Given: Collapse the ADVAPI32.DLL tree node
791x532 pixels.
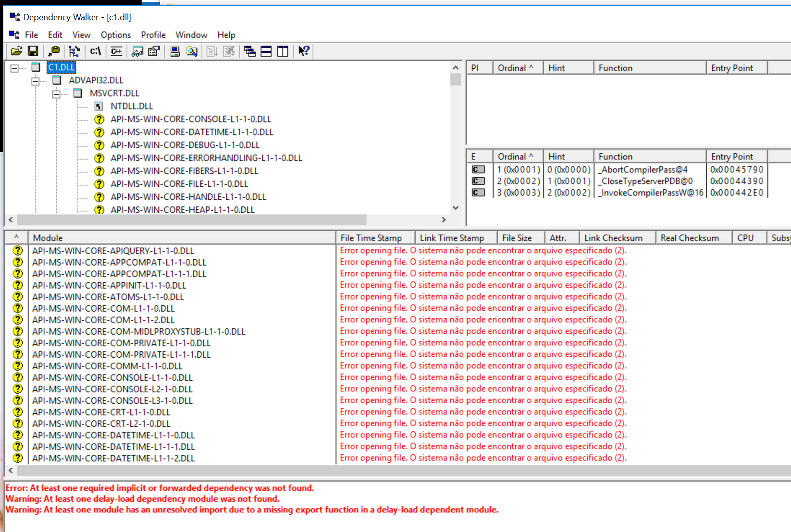Looking at the screenshot, I should click(36, 81).
